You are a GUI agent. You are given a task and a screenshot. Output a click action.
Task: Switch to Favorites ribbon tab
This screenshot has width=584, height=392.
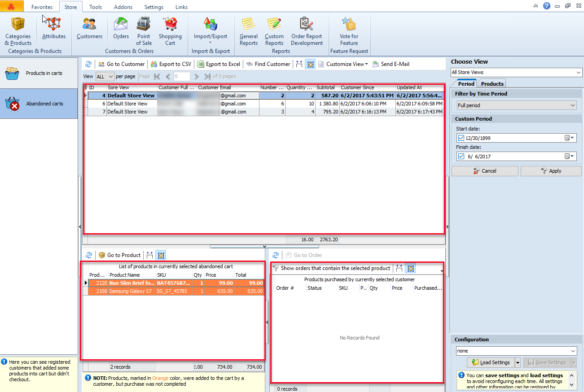click(42, 7)
